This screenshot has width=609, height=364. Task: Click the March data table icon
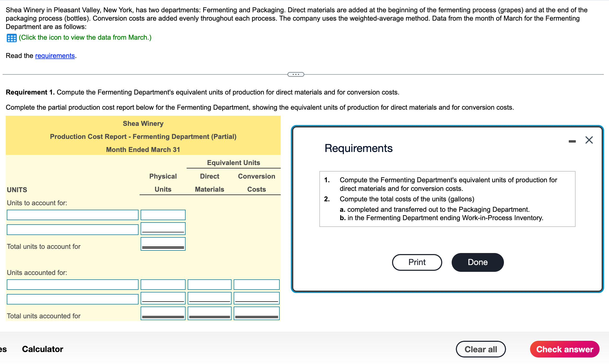click(x=12, y=38)
